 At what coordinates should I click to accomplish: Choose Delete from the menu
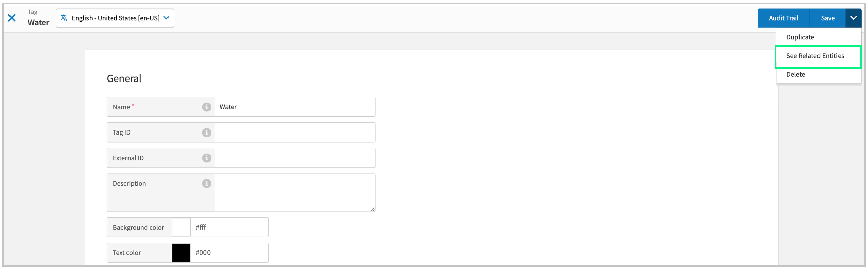click(795, 74)
